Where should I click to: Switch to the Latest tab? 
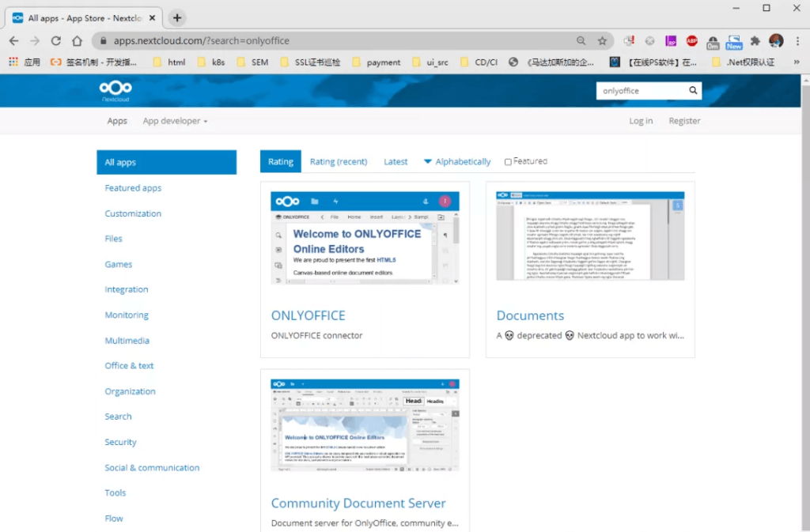(396, 161)
